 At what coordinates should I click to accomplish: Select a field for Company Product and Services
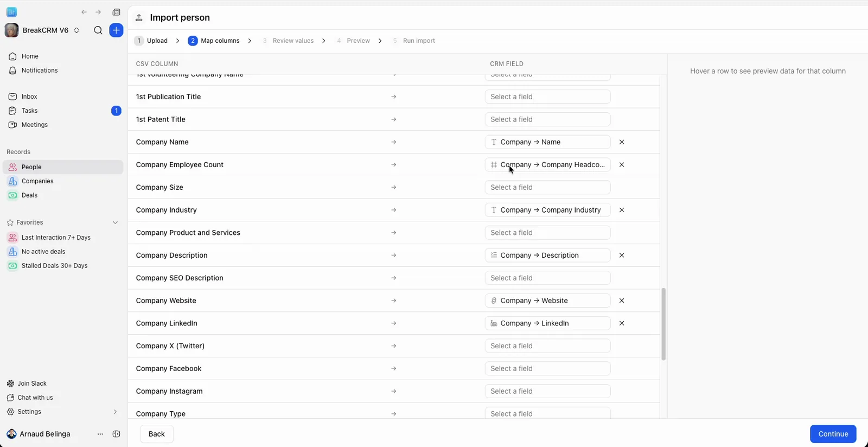pyautogui.click(x=547, y=233)
